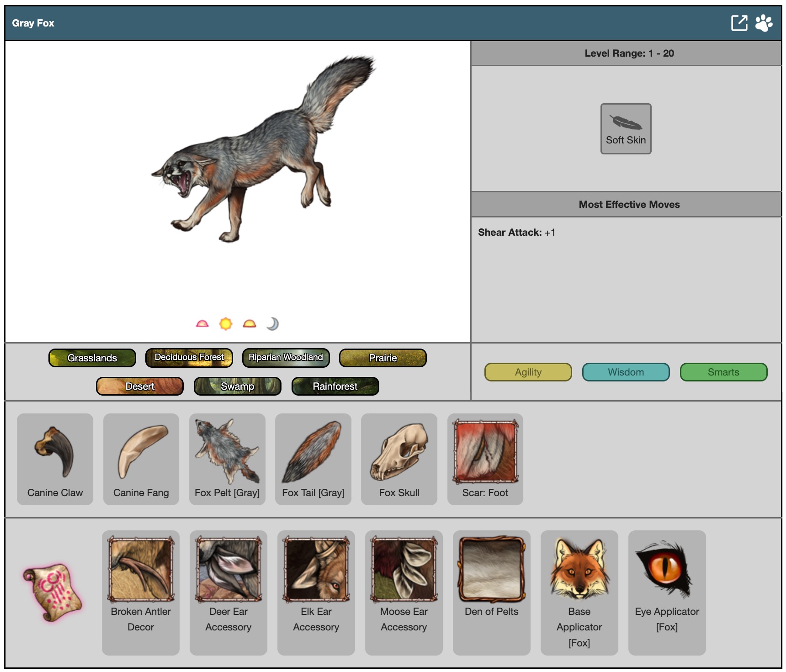This screenshot has width=786, height=672.
Task: Select the Den of Pelts item
Action: point(491,592)
